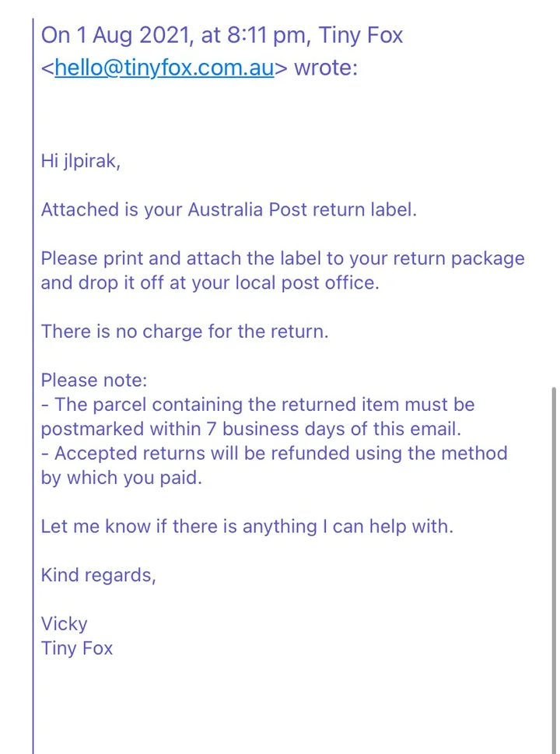The width and height of the screenshot is (560, 754).
Task: Click the vertical quote bar beside message
Action: 33,386
